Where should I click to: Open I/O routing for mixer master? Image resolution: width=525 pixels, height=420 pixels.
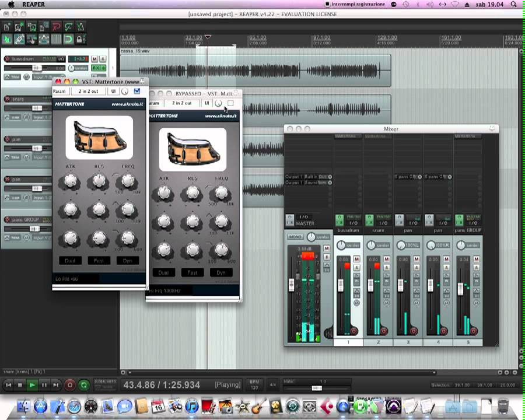[x=304, y=217]
